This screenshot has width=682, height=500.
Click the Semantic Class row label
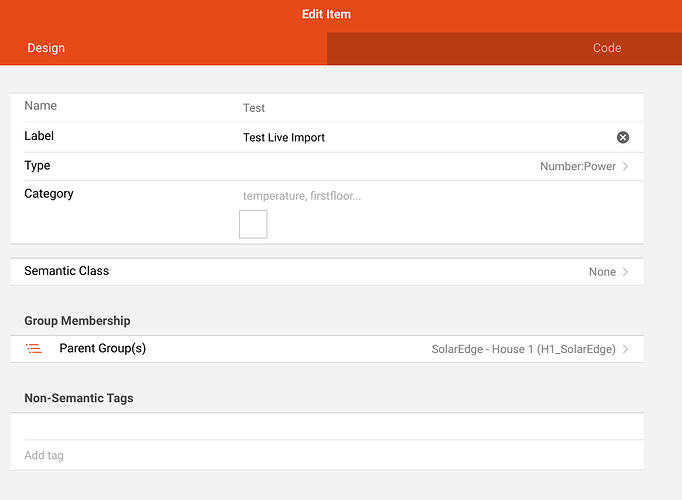[x=66, y=271]
